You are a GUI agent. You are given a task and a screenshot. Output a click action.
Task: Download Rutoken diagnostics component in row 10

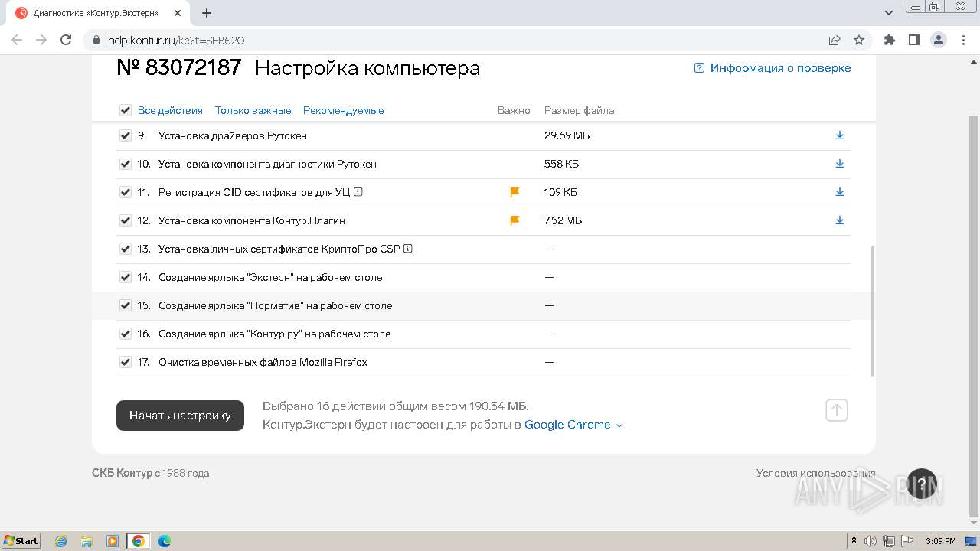[840, 164]
